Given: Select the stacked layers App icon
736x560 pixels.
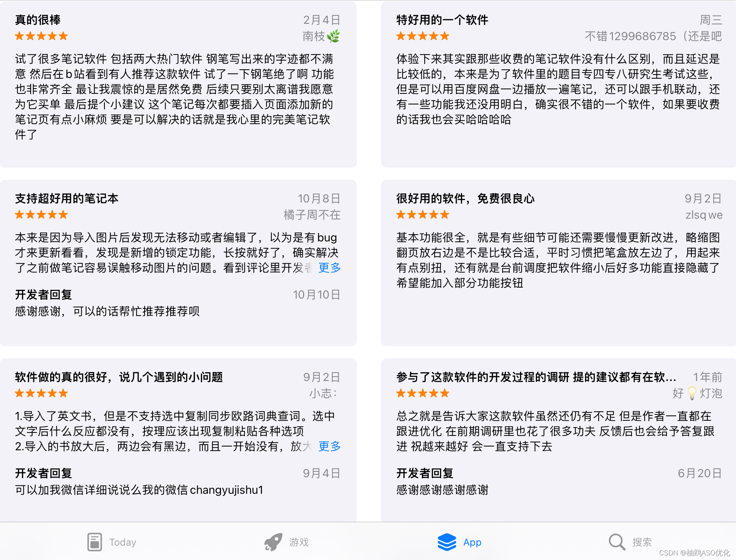Looking at the screenshot, I should pos(447,542).
